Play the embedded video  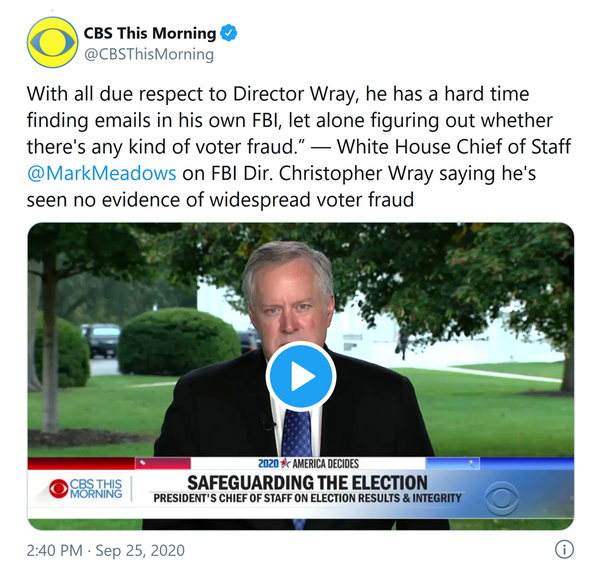pyautogui.click(x=301, y=376)
